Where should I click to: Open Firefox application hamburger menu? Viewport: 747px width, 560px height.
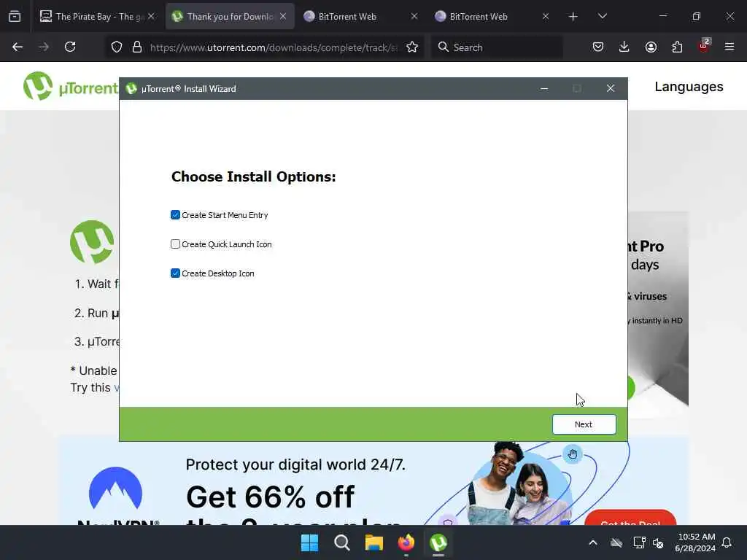[729, 47]
